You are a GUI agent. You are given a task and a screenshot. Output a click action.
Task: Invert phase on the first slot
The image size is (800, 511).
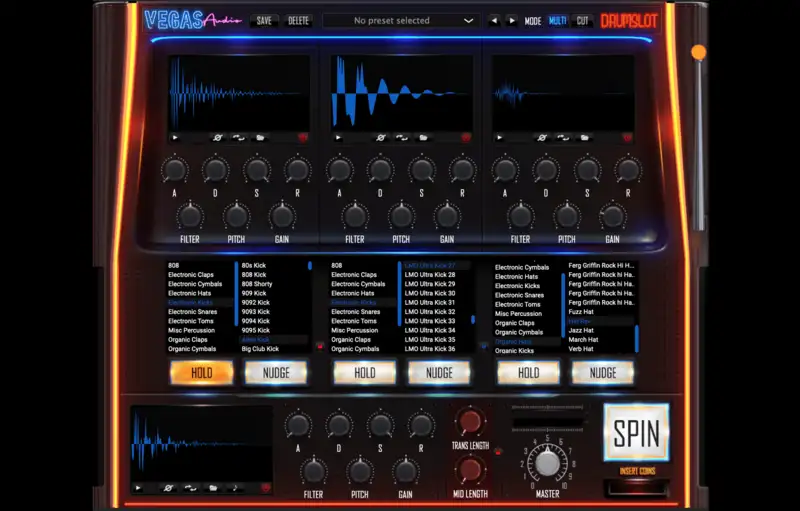pos(217,138)
